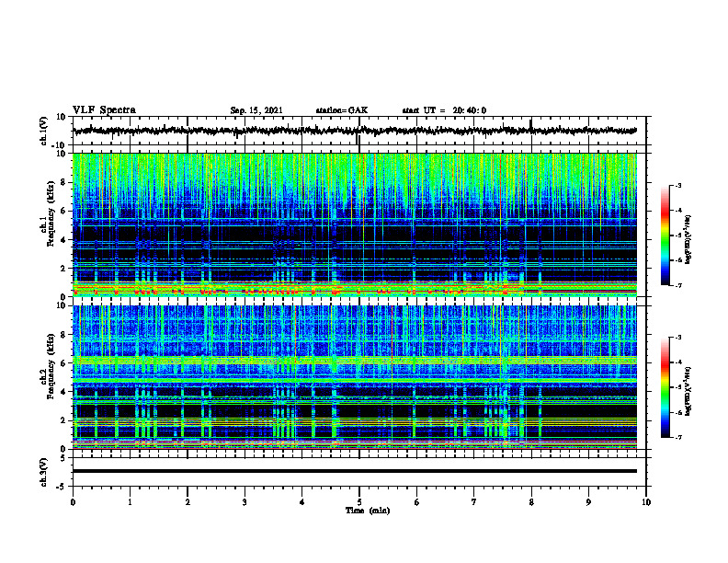Click the ch.1 color bar log(PSD) unit label
The image size is (728, 563).
(x=688, y=240)
